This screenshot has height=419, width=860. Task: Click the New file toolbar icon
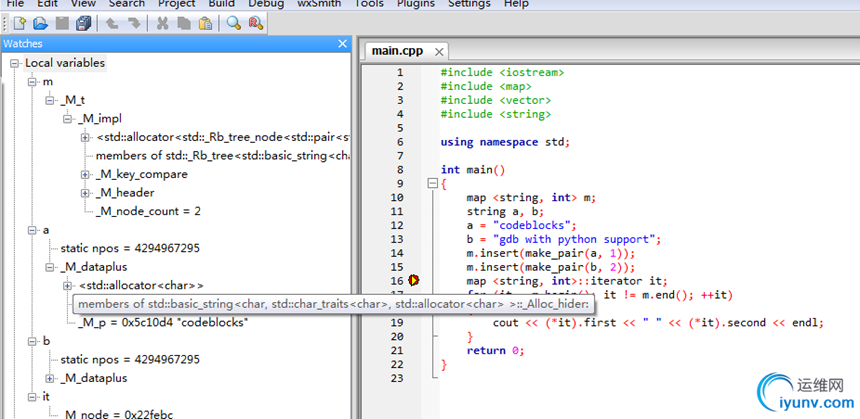point(19,23)
